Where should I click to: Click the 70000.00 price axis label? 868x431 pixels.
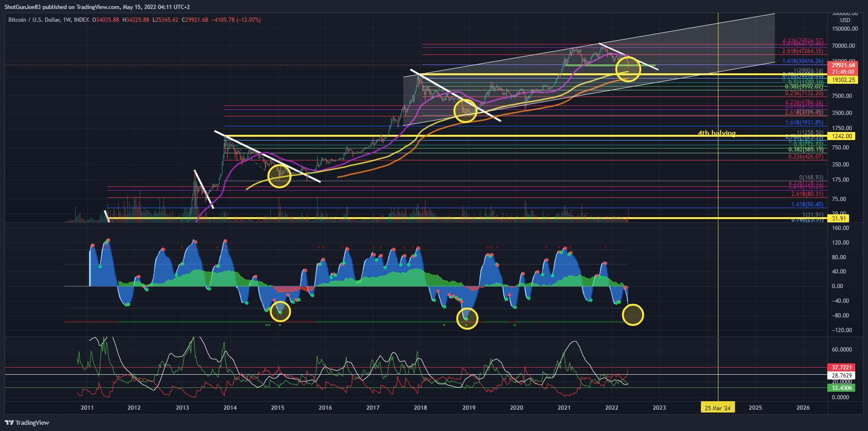click(843, 46)
